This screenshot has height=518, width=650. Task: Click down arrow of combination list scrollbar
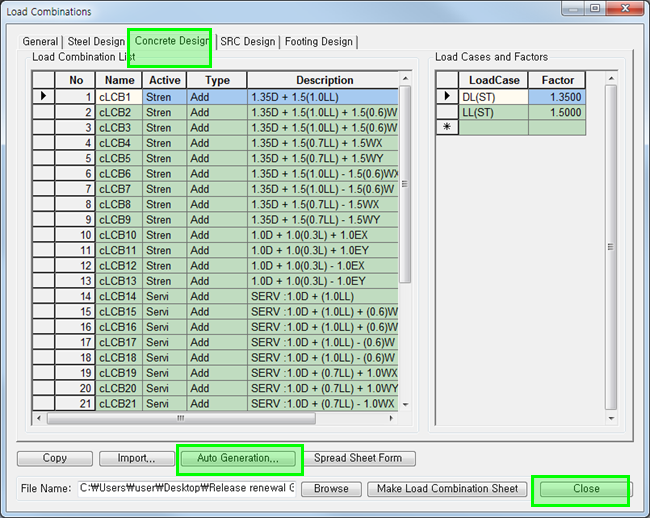pyautogui.click(x=405, y=404)
